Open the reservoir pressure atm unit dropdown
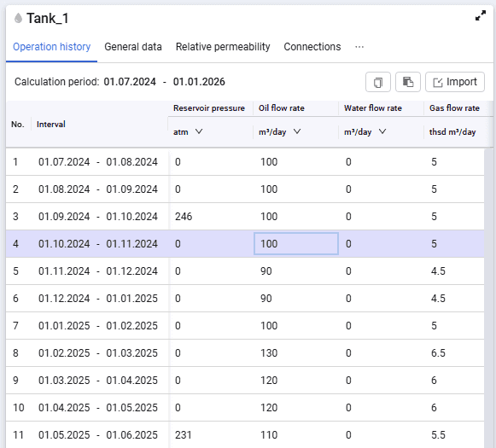Screen dimensions: 496x448 (199, 131)
